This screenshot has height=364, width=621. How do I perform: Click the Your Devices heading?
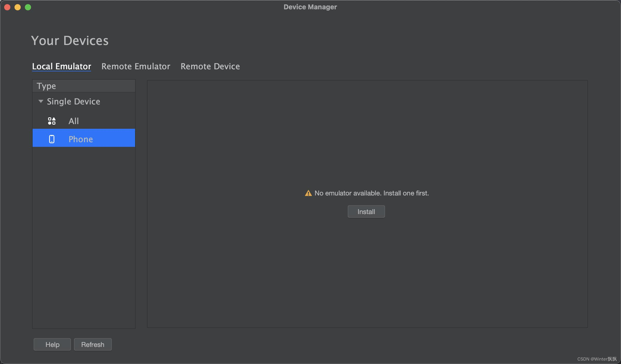click(70, 41)
